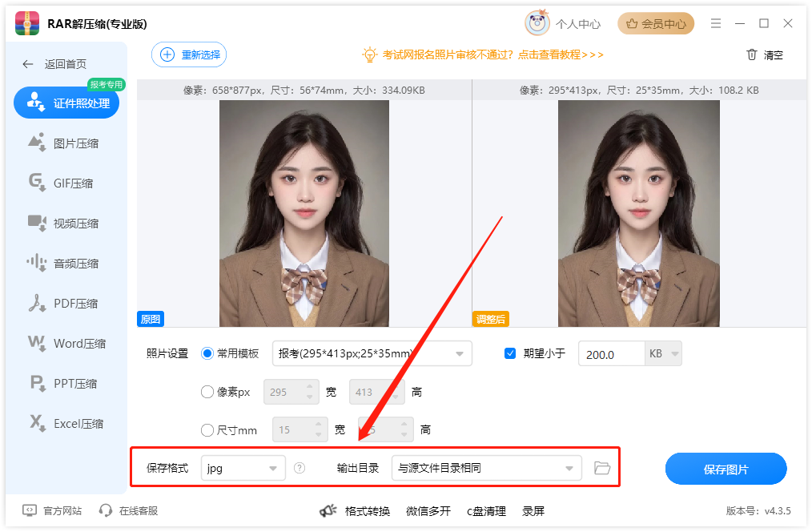The width and height of the screenshot is (812, 532).
Task: Toggle the 期望小于 checkbox
Action: [510, 353]
